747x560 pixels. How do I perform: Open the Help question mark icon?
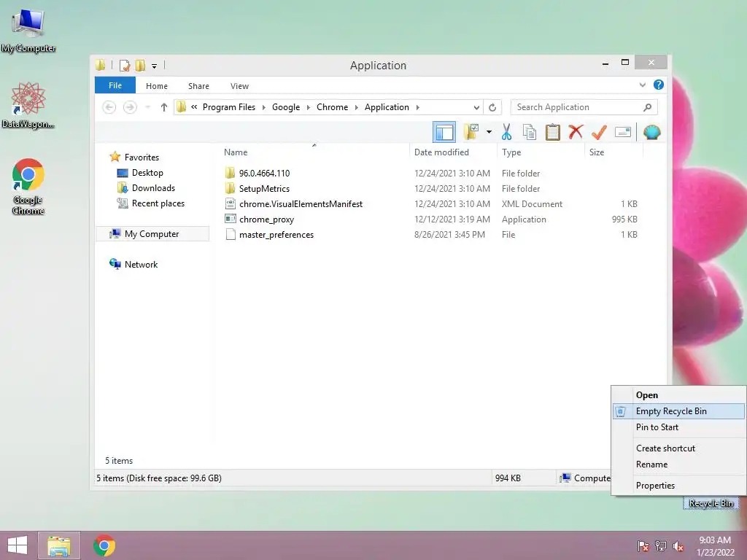pos(659,85)
